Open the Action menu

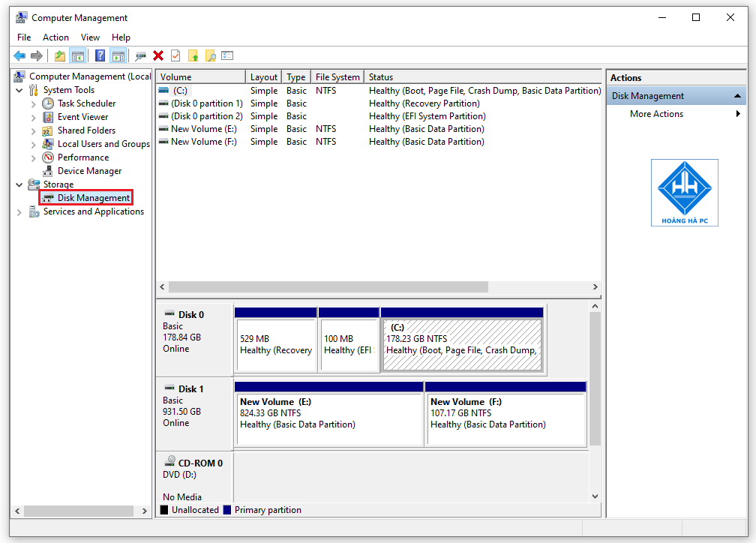55,37
